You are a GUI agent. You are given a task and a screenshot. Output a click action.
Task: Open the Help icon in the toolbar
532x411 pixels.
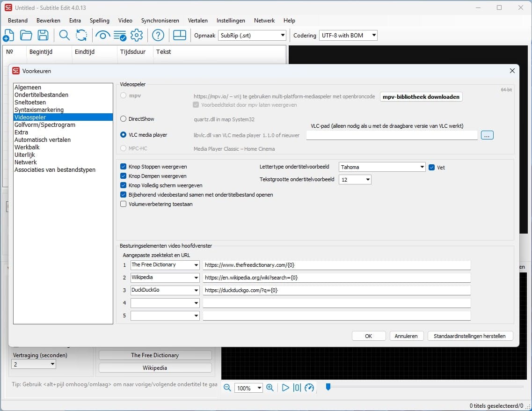coord(158,35)
